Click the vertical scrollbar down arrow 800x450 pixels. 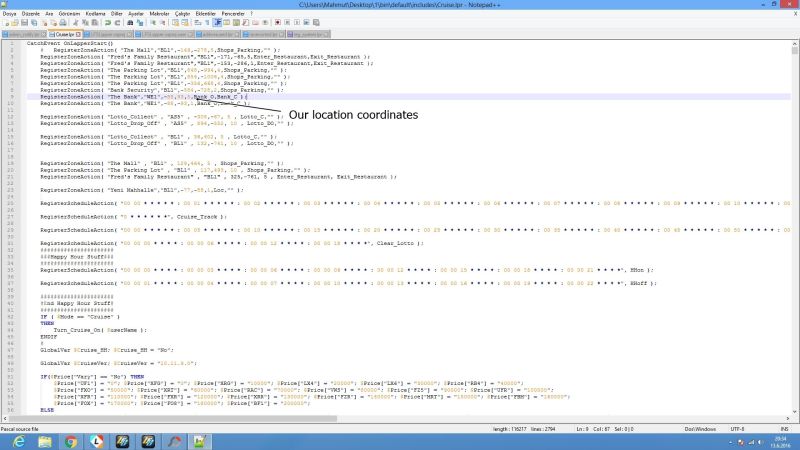[795, 411]
